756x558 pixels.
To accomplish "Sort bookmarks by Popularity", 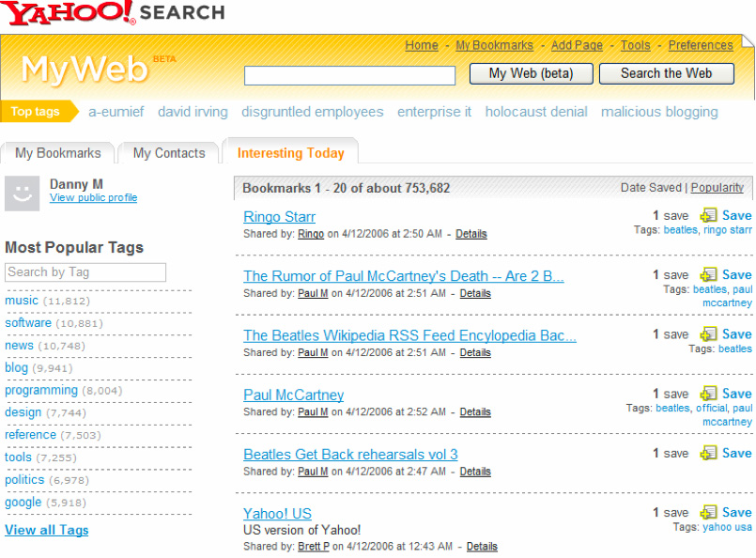I will 717,188.
